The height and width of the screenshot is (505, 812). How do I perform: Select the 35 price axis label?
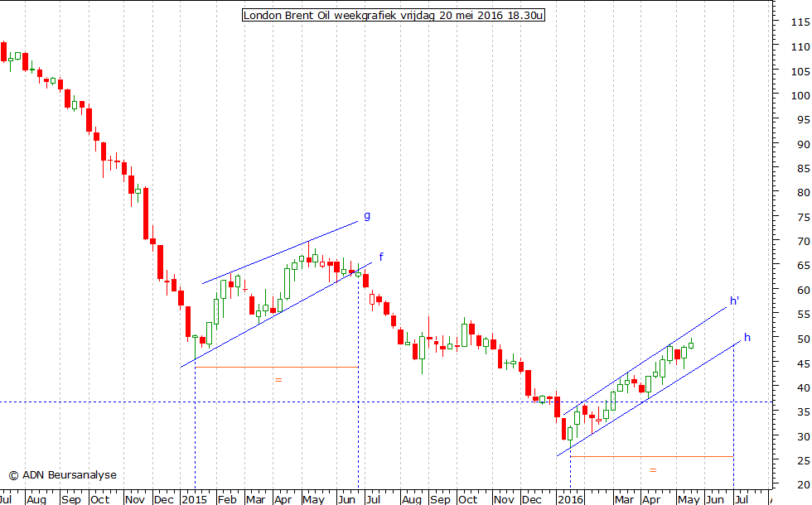(x=803, y=412)
